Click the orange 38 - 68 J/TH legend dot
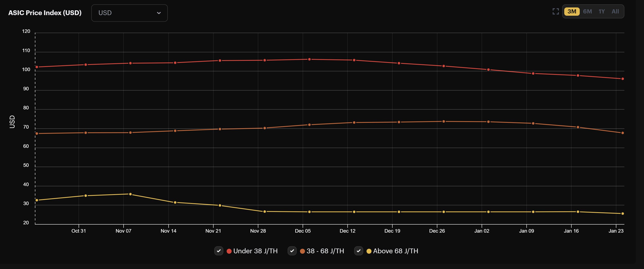The image size is (644, 269). pos(302,251)
